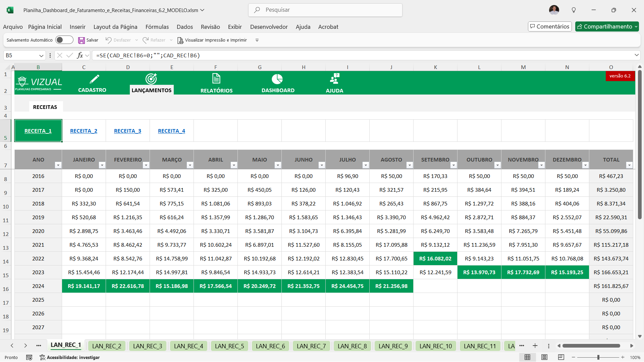Image resolution: width=644 pixels, height=362 pixels.
Task: Click the AJUDA help icon
Action: point(334,79)
